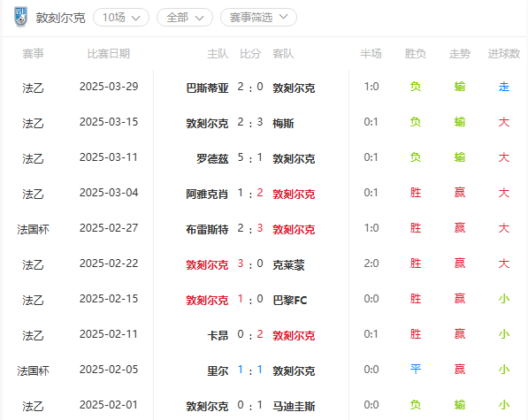Open the 10场 match count dropdown

tap(121, 17)
